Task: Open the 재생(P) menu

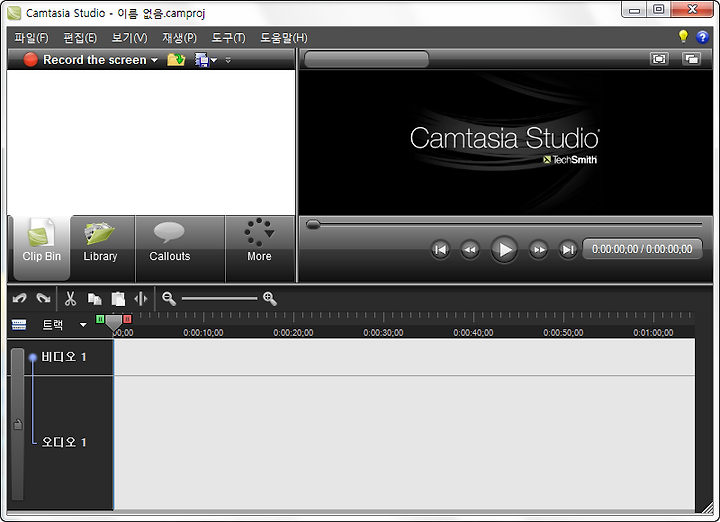Action: pos(180,38)
